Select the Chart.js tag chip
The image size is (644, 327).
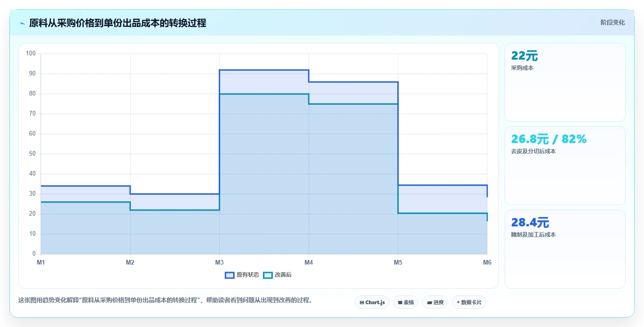click(372, 302)
